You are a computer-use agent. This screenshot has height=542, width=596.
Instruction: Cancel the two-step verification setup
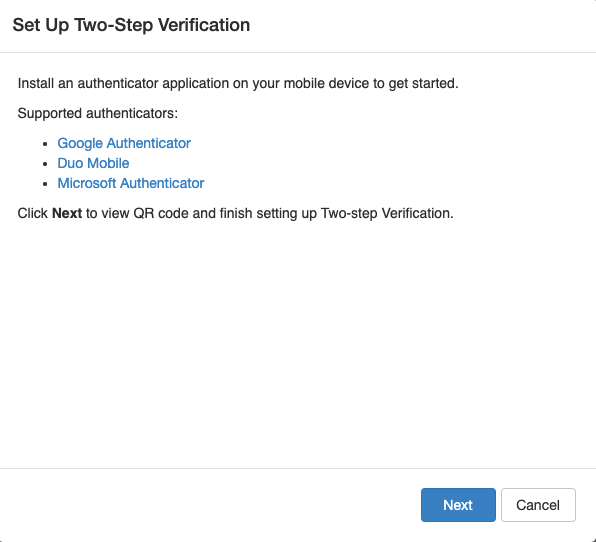[x=538, y=505]
